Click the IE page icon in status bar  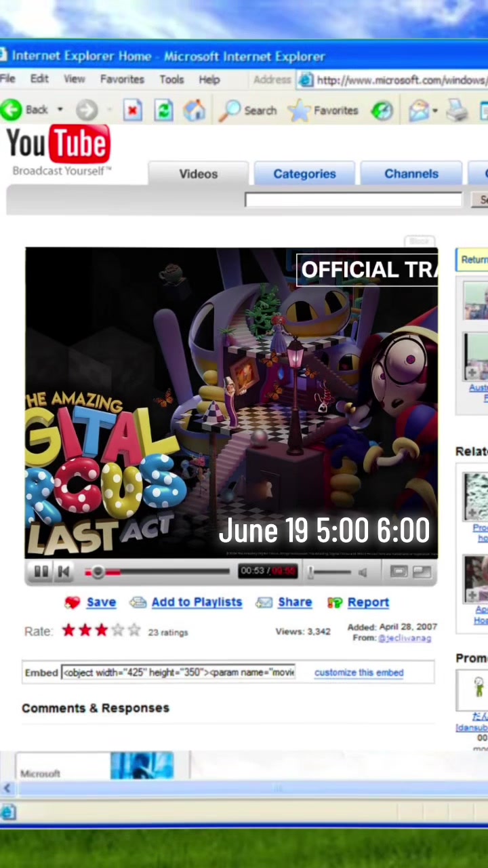(x=8, y=812)
